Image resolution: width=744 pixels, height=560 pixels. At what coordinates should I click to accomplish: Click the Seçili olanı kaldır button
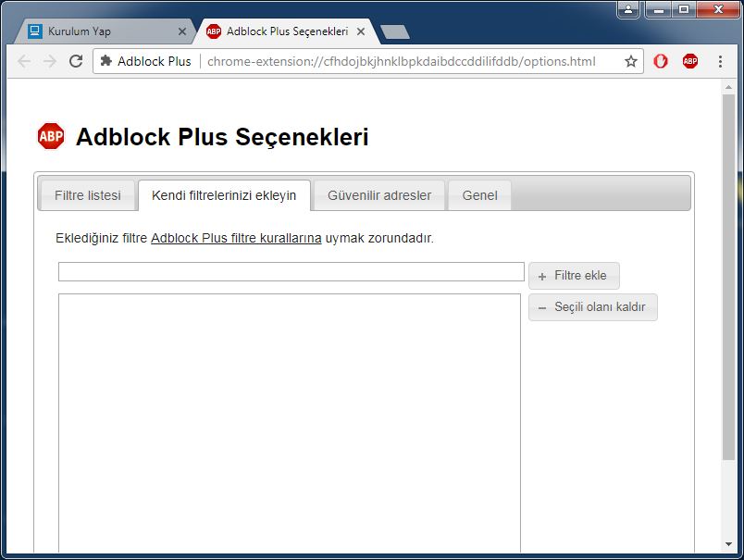pyautogui.click(x=593, y=307)
